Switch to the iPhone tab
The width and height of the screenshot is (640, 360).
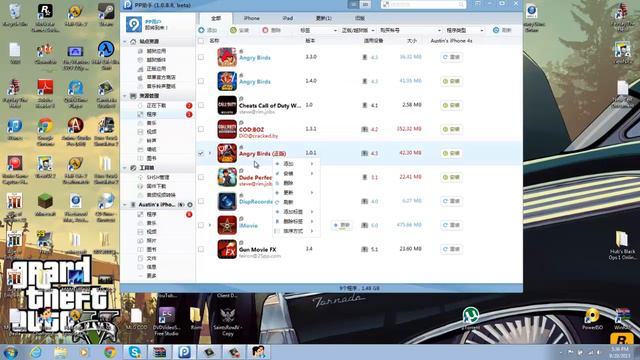tap(251, 18)
